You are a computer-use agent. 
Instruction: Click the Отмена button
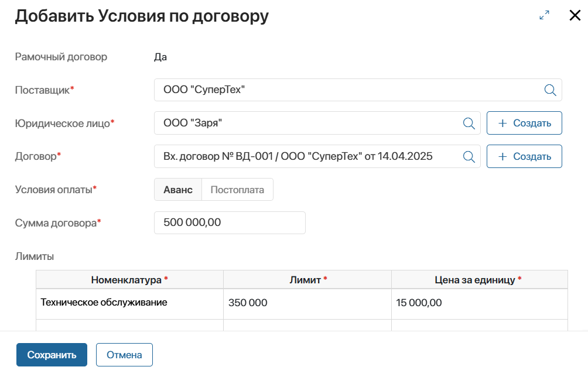click(124, 355)
